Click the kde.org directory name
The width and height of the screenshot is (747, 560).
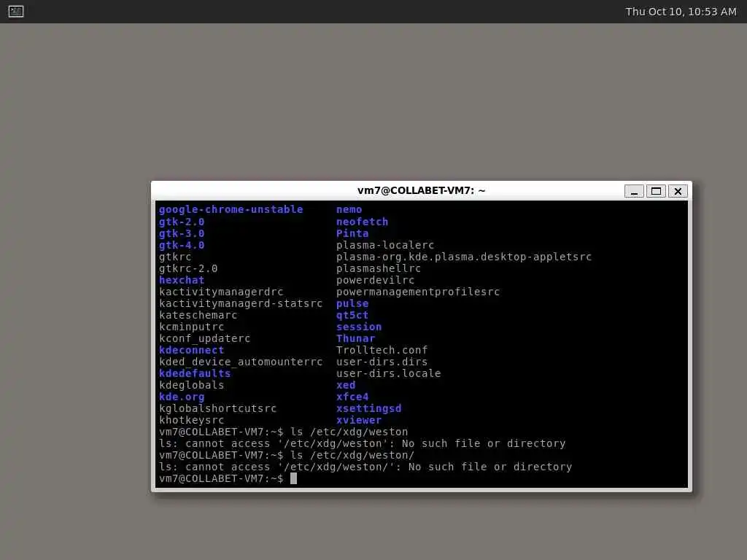[x=182, y=397]
